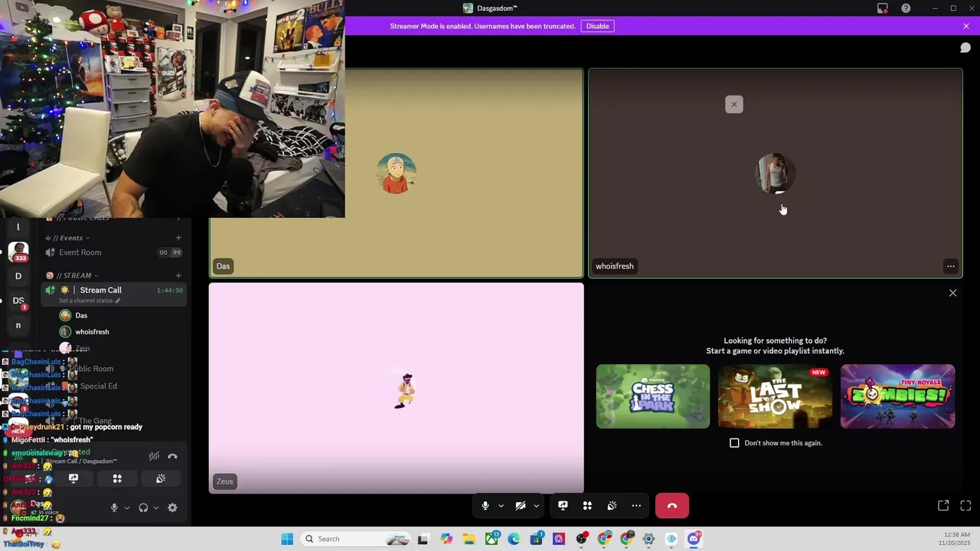Open soundboard in call control bar
This screenshot has width=980, height=551.
pyautogui.click(x=612, y=506)
